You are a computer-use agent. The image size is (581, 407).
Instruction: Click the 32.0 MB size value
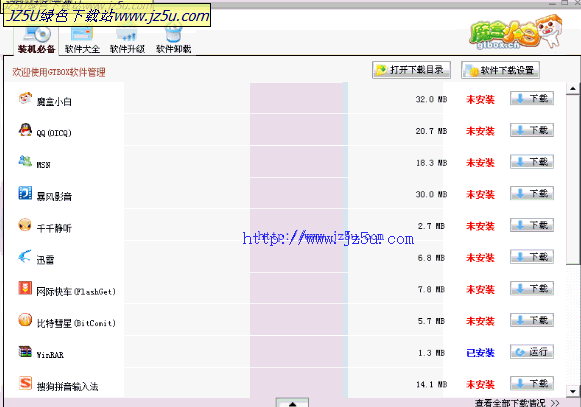pos(431,99)
